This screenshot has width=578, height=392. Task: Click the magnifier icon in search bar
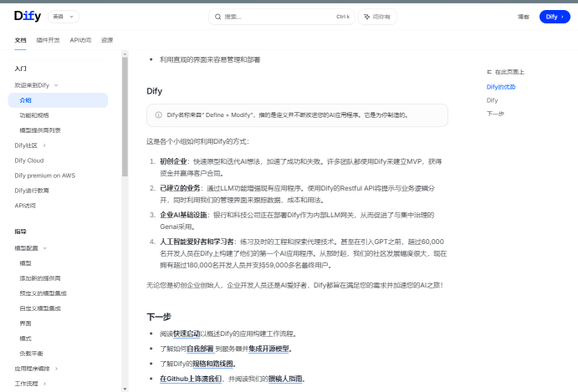click(x=217, y=17)
